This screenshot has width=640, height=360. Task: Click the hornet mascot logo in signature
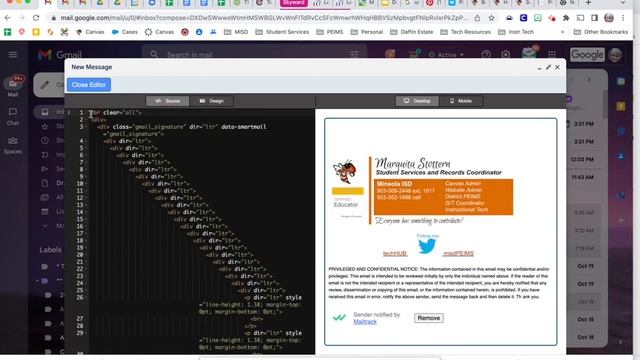345,171
